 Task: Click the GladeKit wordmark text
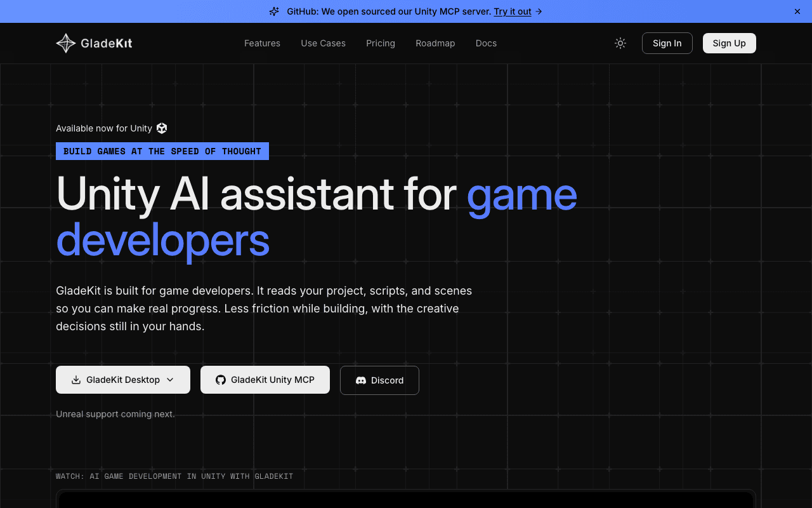pyautogui.click(x=107, y=43)
